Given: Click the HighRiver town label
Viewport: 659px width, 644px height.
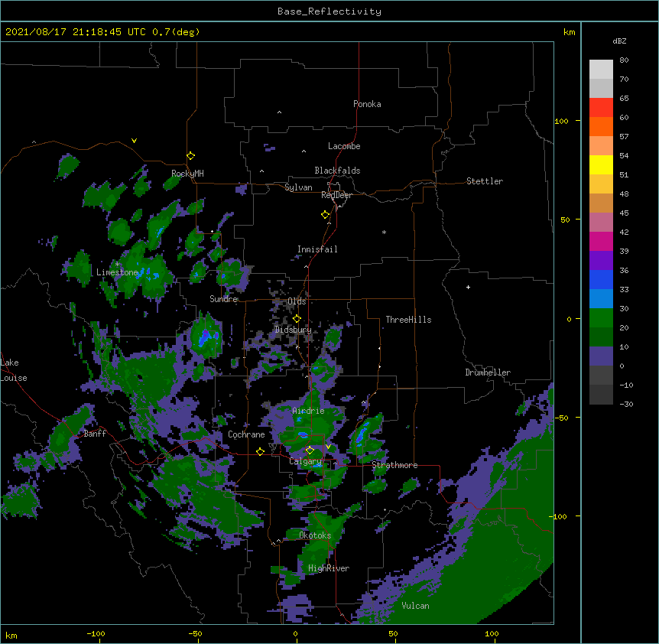Looking at the screenshot, I should tap(329, 568).
